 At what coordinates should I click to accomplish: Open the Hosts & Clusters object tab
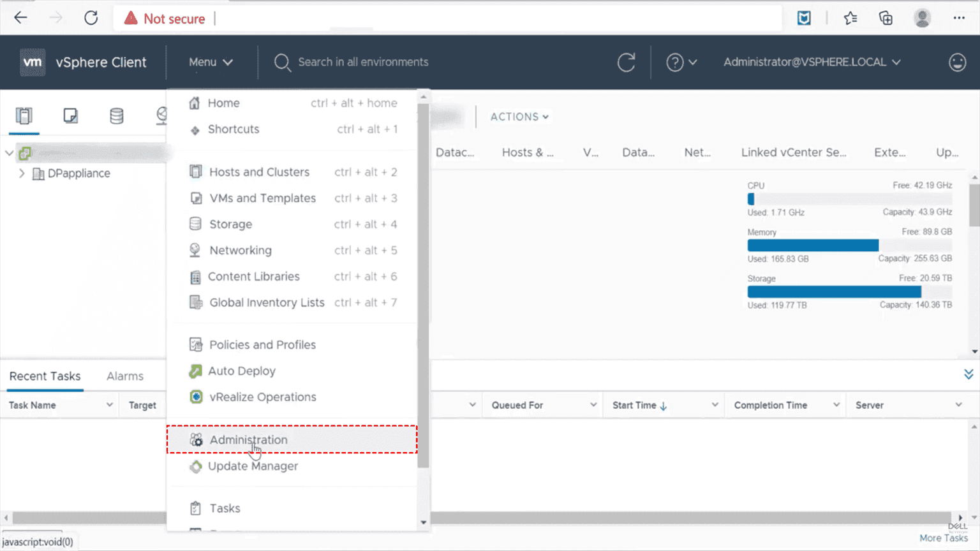[528, 152]
